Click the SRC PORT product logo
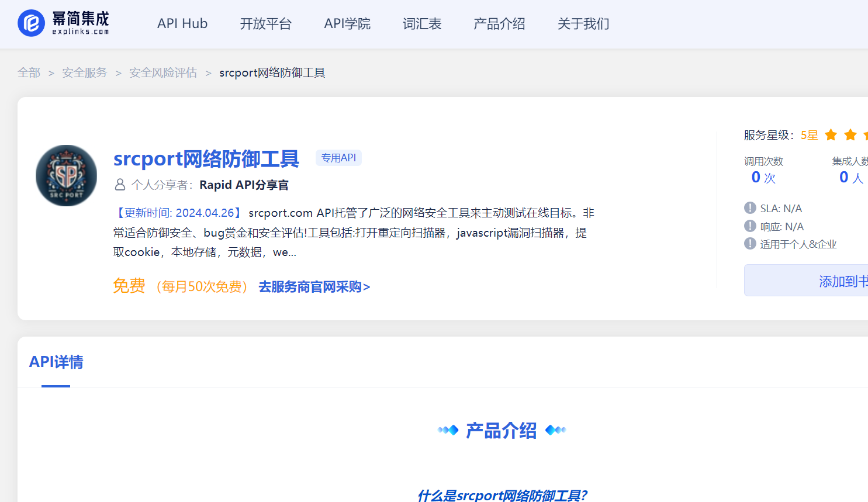This screenshot has height=502, width=868. pos(66,175)
